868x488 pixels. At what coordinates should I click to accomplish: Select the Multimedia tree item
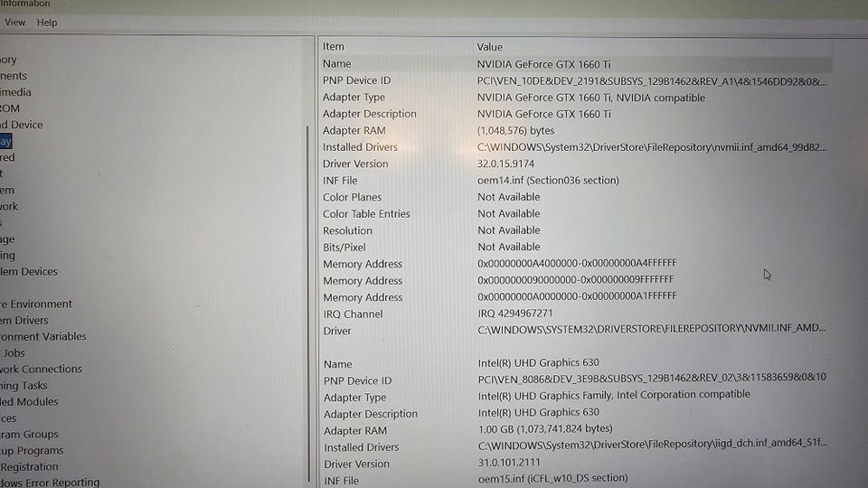15,92
